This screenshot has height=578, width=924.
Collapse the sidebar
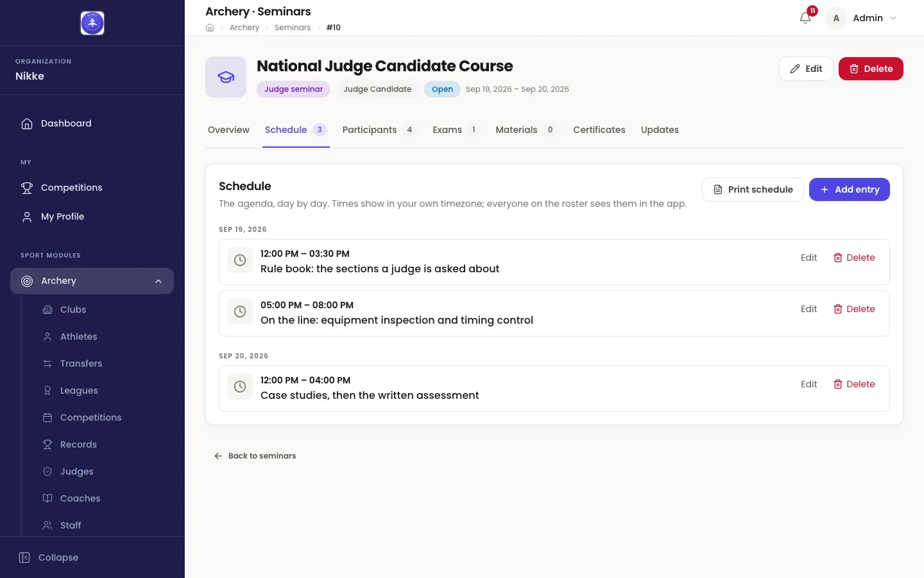(49, 557)
